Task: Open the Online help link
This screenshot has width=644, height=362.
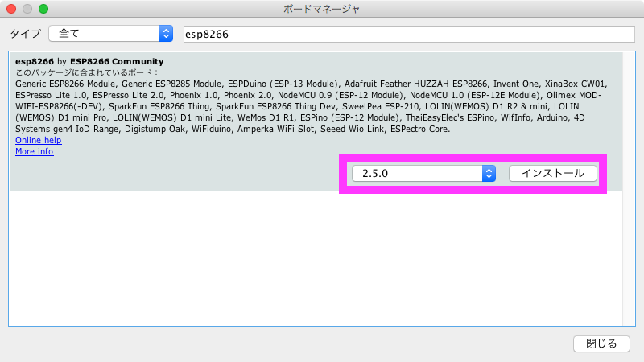Action: pyautogui.click(x=38, y=140)
